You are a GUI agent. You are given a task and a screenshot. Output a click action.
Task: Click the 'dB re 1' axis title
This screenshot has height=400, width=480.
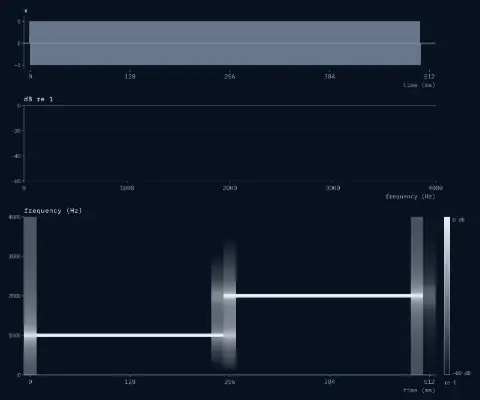coord(38,99)
